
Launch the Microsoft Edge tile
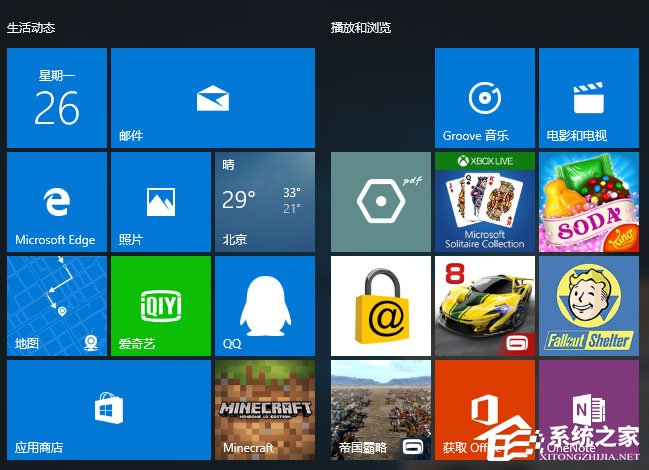pyautogui.click(x=57, y=202)
